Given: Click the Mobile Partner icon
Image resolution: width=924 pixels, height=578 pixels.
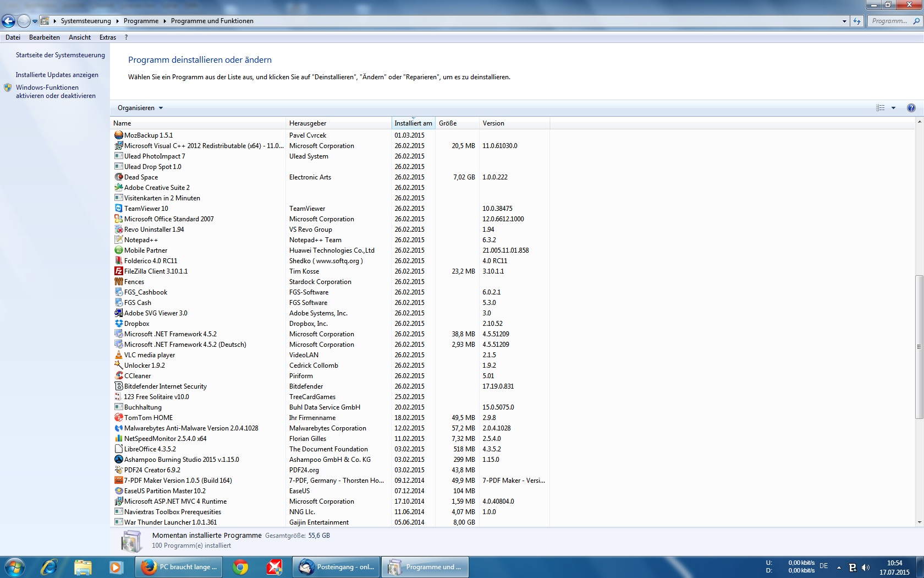Looking at the screenshot, I should point(118,250).
